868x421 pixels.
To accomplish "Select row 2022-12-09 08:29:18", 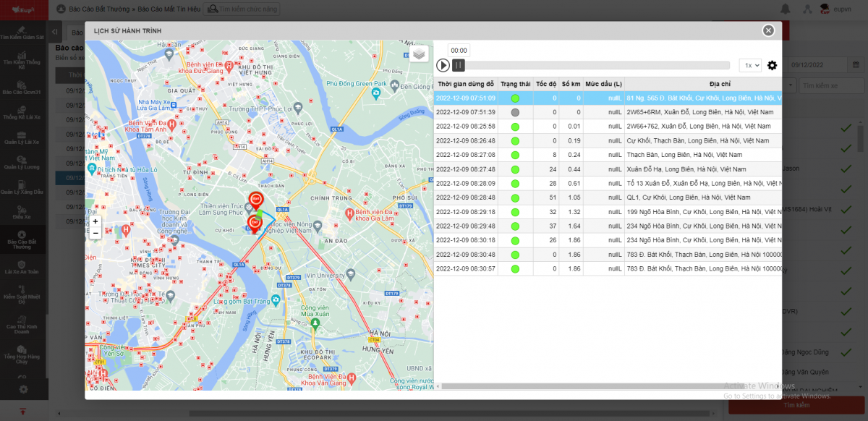I will (608, 212).
